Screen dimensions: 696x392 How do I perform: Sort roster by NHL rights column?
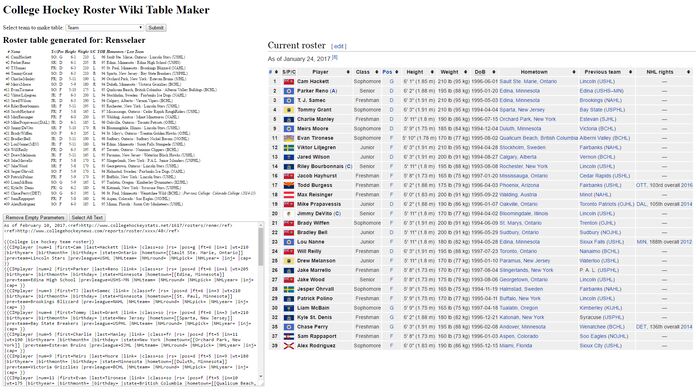pos(664,72)
